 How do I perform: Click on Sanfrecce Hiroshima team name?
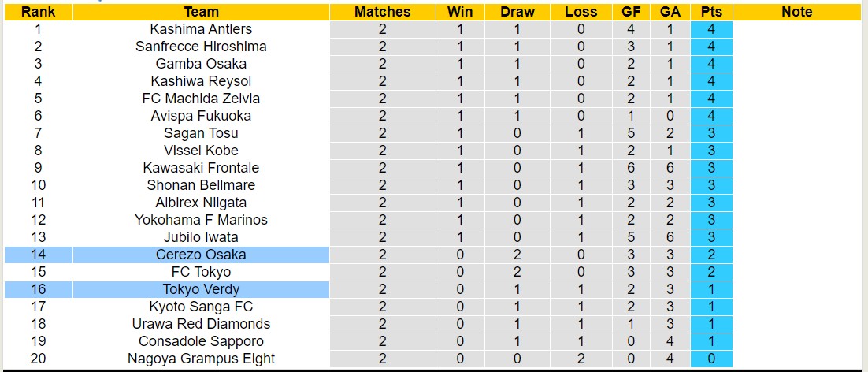pos(201,46)
